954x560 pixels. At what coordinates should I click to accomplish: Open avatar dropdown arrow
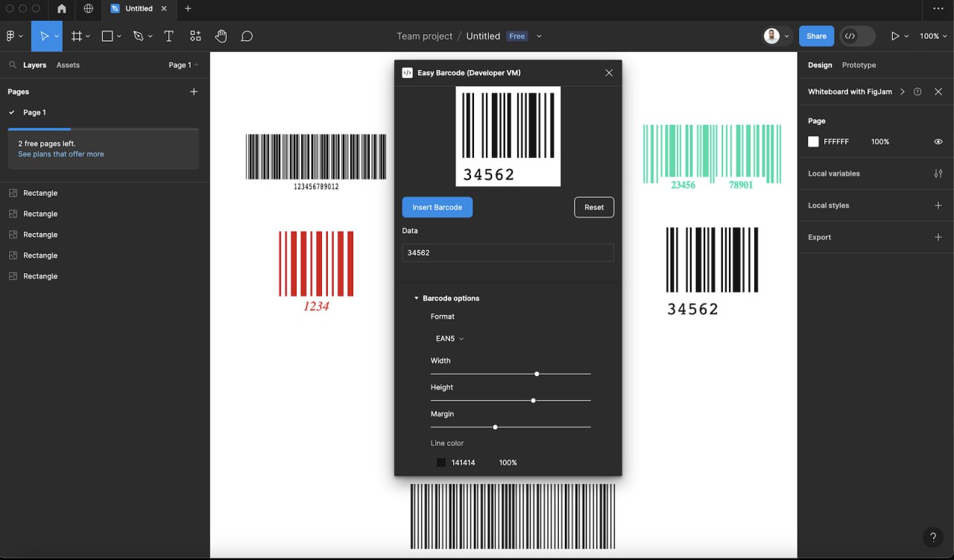click(786, 36)
